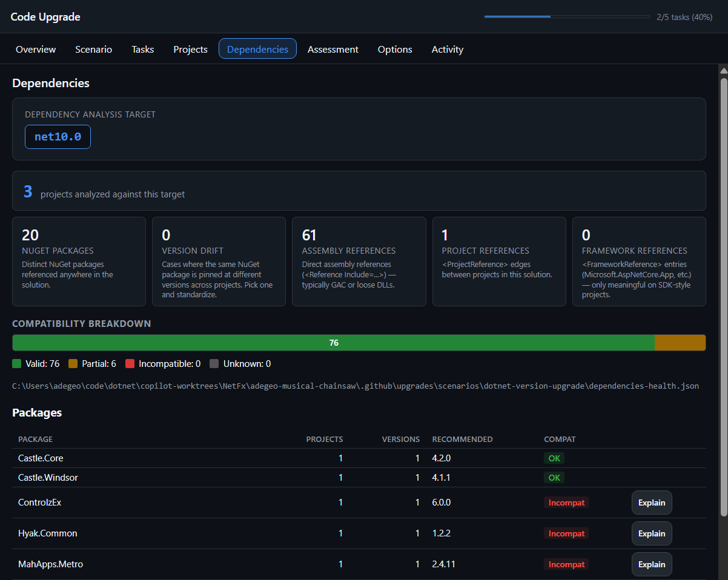Open the Assembly References summary card

click(359, 262)
